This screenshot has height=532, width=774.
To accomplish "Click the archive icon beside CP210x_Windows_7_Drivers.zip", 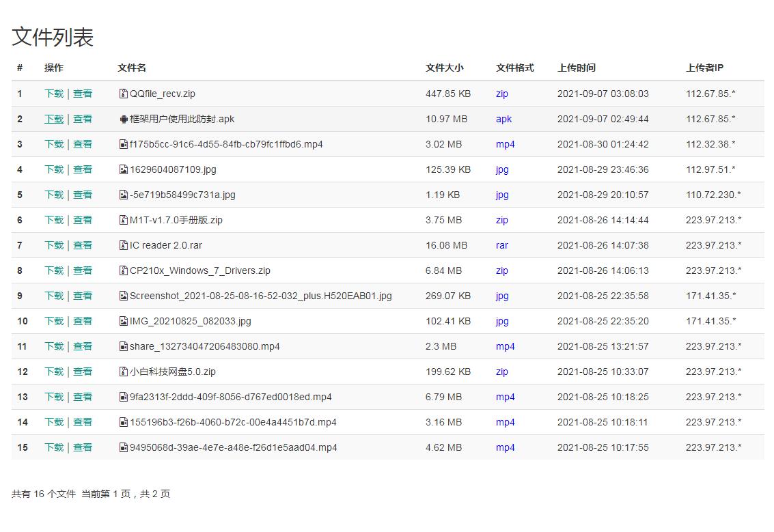I will tap(124, 270).
